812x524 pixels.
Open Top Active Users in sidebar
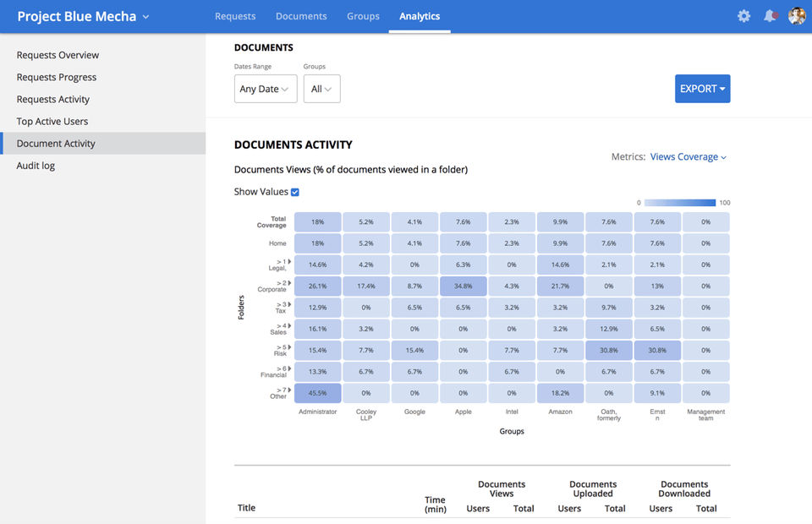click(x=52, y=122)
